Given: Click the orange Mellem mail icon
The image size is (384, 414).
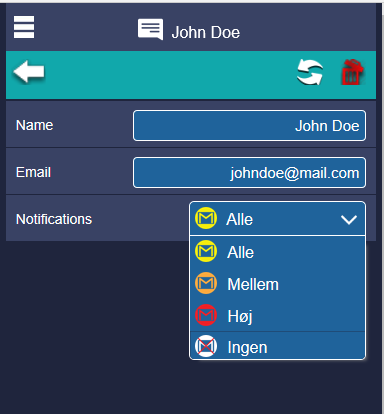Looking at the screenshot, I should 206,283.
